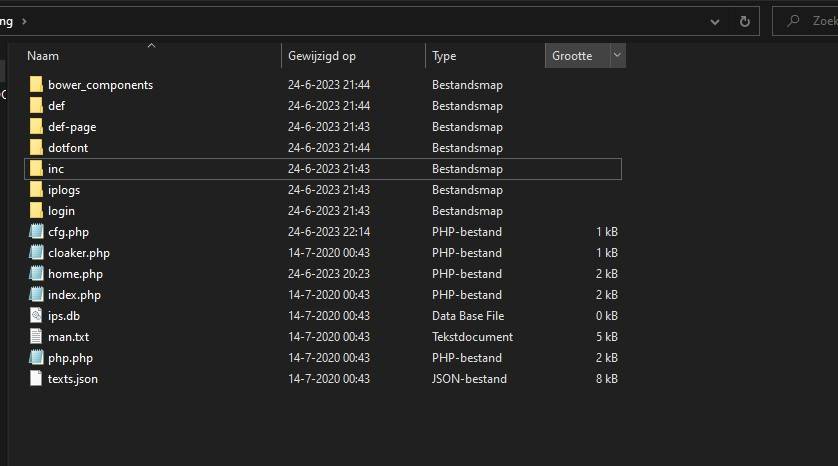Screen dimensions: 838x466
Task: Open the Grootte column filter dropdown
Action: (x=616, y=56)
